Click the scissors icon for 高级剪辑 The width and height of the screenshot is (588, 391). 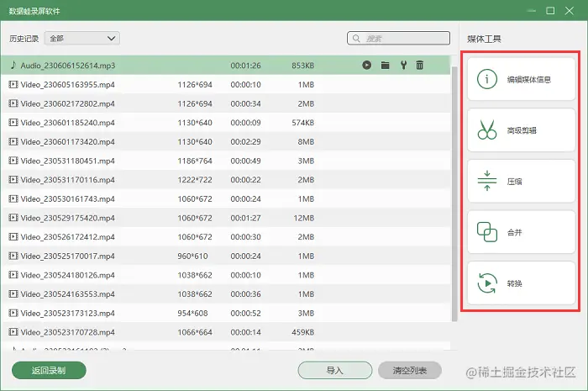pyautogui.click(x=487, y=129)
